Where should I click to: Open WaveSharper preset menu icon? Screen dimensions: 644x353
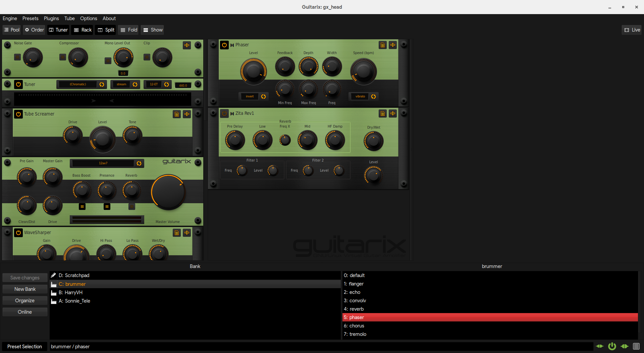pyautogui.click(x=177, y=233)
